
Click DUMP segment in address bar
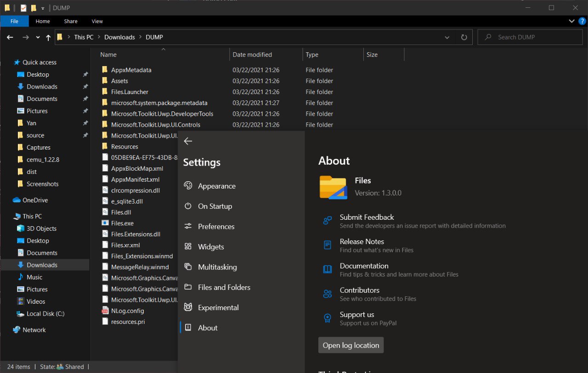154,37
